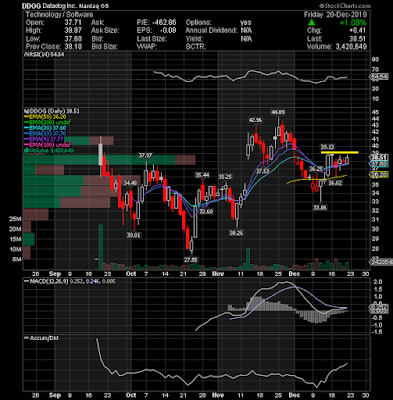393x400 pixels.
Task: Click the 'Sep' label on bottom date axis
Action: click(x=55, y=395)
